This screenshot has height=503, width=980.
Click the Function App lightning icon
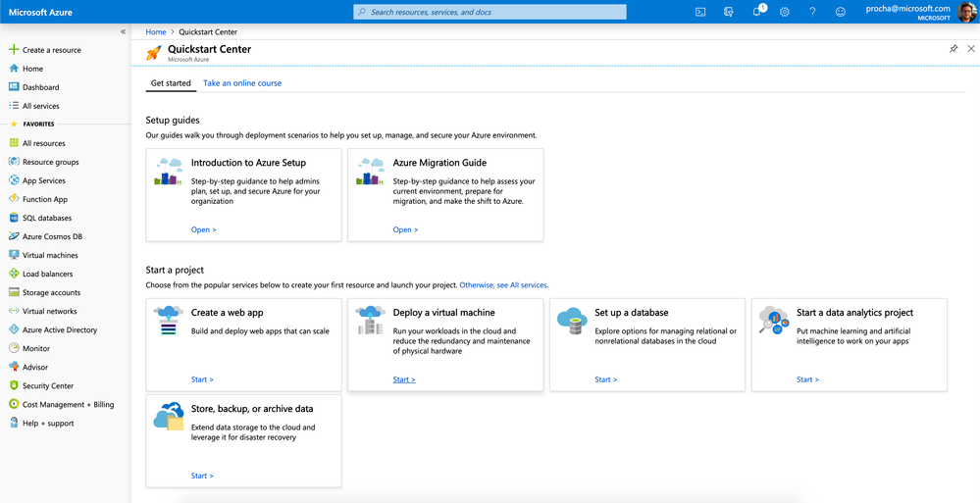(x=13, y=199)
